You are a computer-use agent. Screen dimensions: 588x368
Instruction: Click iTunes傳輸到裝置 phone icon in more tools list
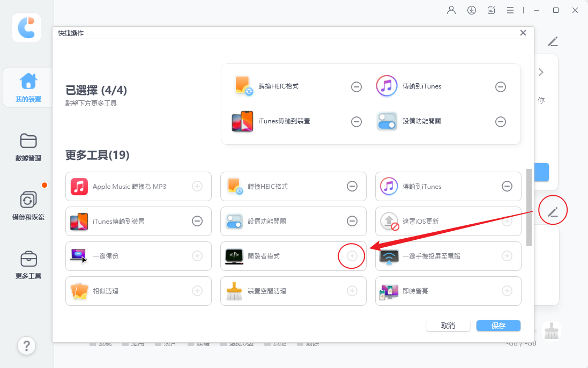[79, 222]
